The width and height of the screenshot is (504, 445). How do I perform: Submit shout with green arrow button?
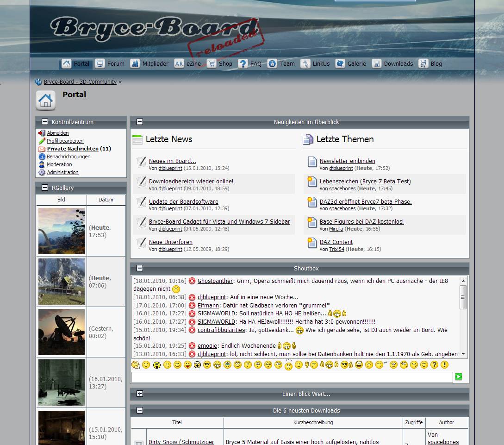[459, 377]
